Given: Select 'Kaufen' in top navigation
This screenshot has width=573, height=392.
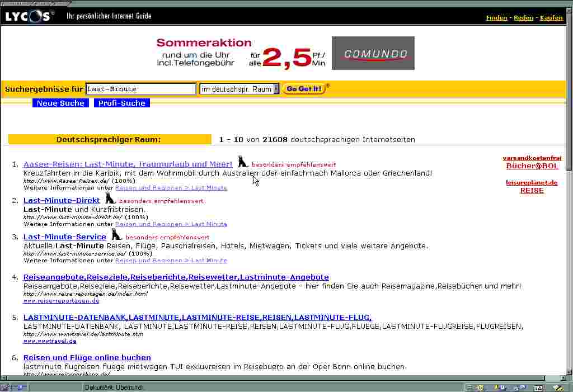Looking at the screenshot, I should 551,18.
